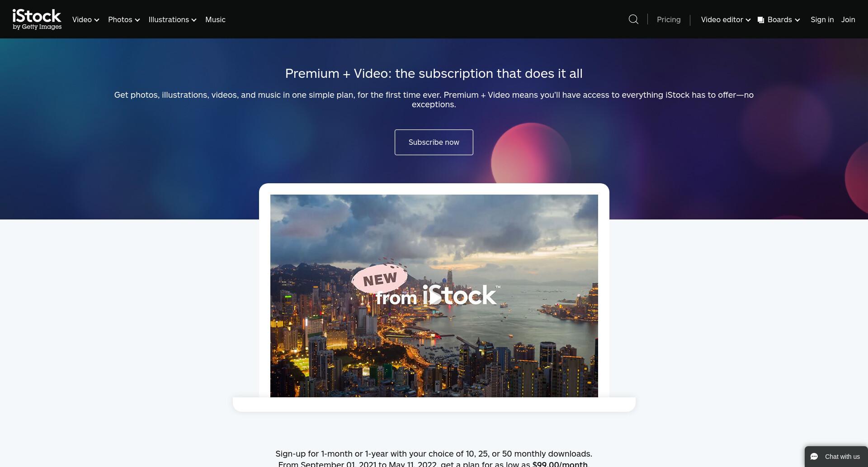Expand the Boards menu chevron
The height and width of the screenshot is (467, 868).
tap(797, 20)
